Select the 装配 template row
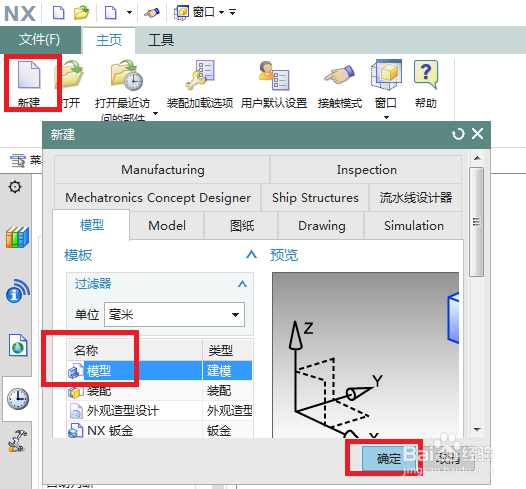The height and width of the screenshot is (489, 526). click(x=160, y=391)
